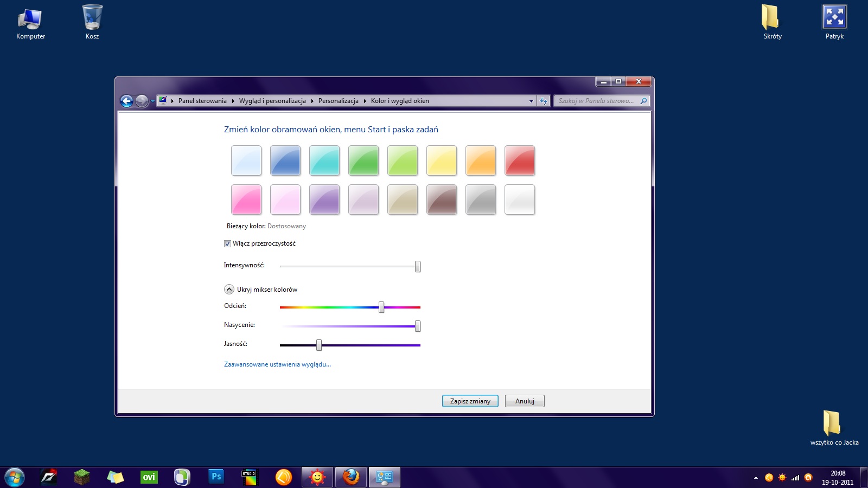This screenshot has height=488, width=868.
Task: Click the Back navigation arrow
Action: (126, 101)
